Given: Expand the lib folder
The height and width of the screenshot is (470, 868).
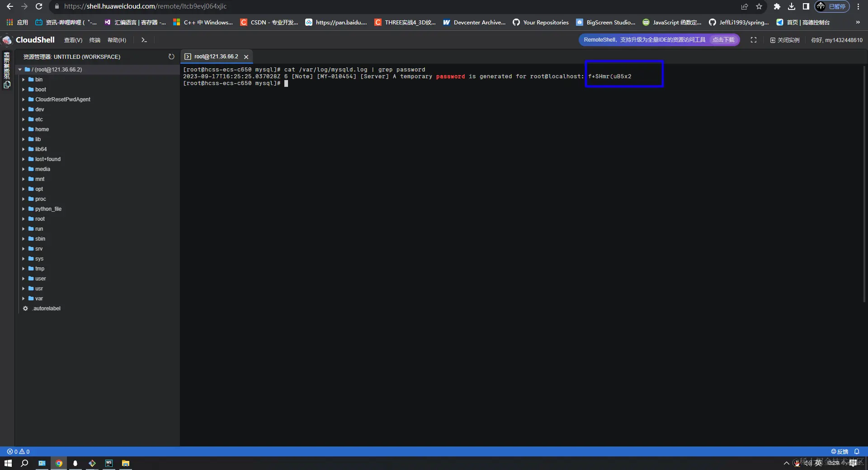Looking at the screenshot, I should click(24, 139).
